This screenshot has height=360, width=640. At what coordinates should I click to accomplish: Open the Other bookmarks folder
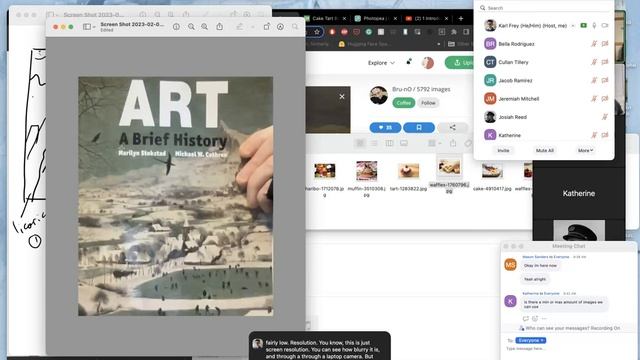(459, 44)
